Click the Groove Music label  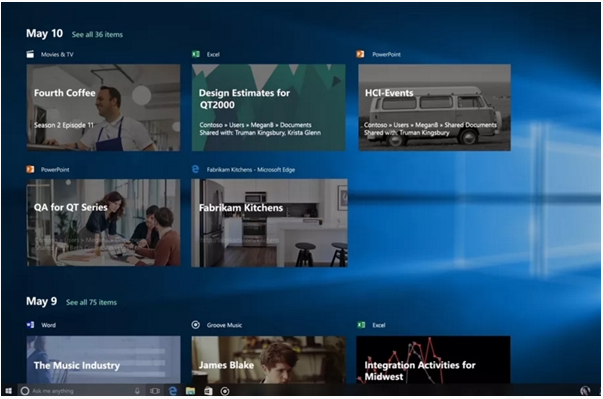click(224, 325)
